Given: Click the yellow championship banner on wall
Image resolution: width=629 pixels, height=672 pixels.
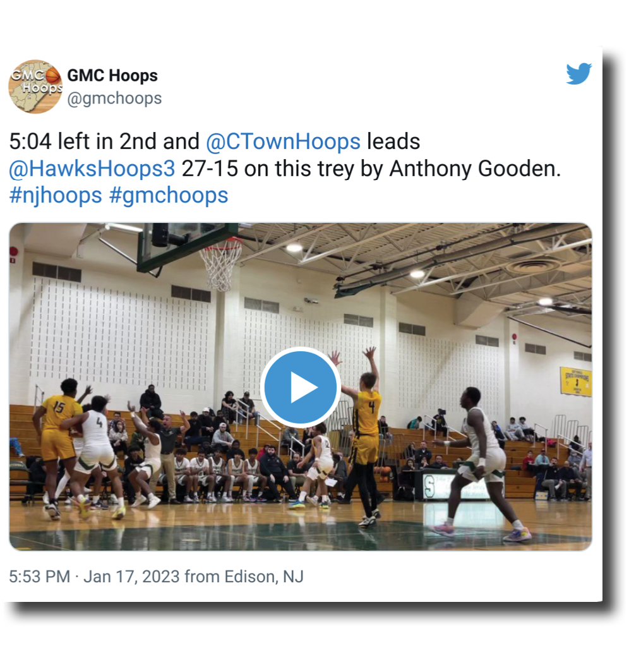Looking at the screenshot, I should click(575, 381).
